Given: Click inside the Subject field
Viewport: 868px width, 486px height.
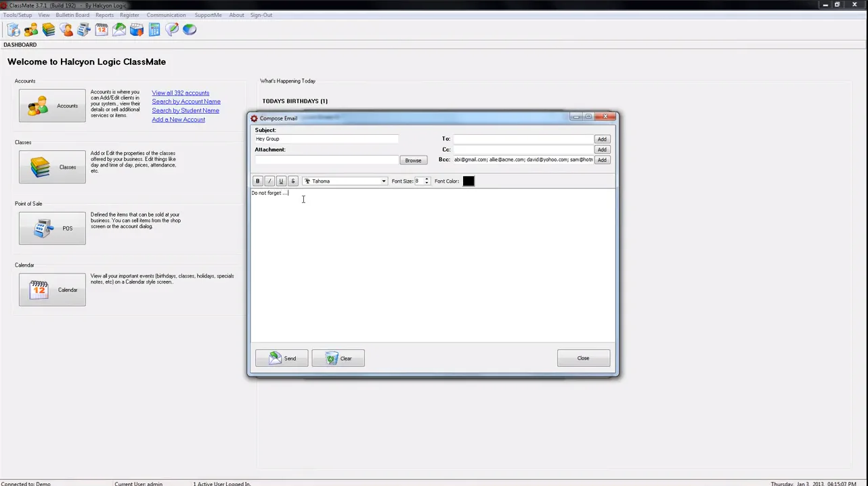Looking at the screenshot, I should [325, 139].
